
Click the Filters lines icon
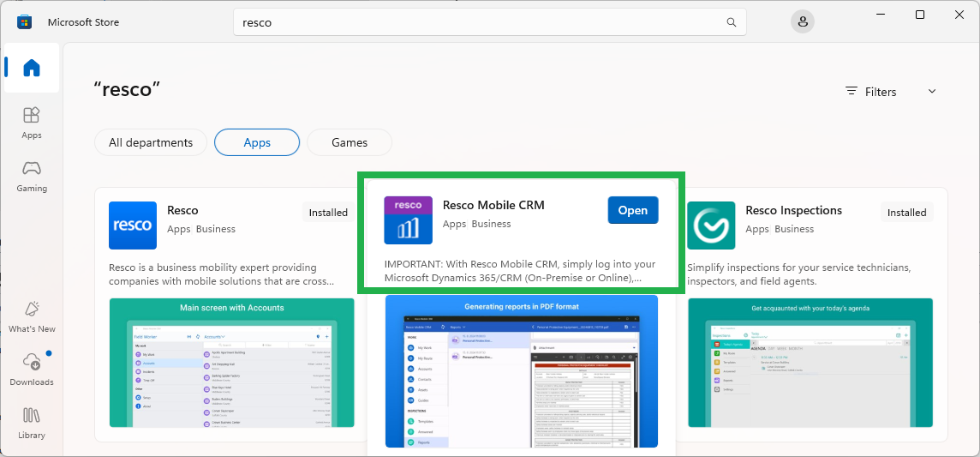[852, 91]
